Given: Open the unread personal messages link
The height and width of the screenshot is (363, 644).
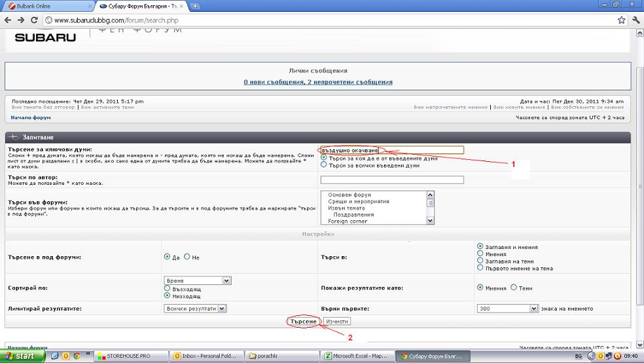Looking at the screenshot, I should click(x=318, y=82).
